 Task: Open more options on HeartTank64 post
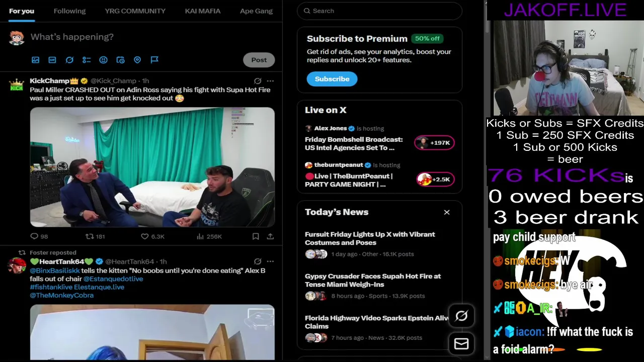click(x=270, y=261)
